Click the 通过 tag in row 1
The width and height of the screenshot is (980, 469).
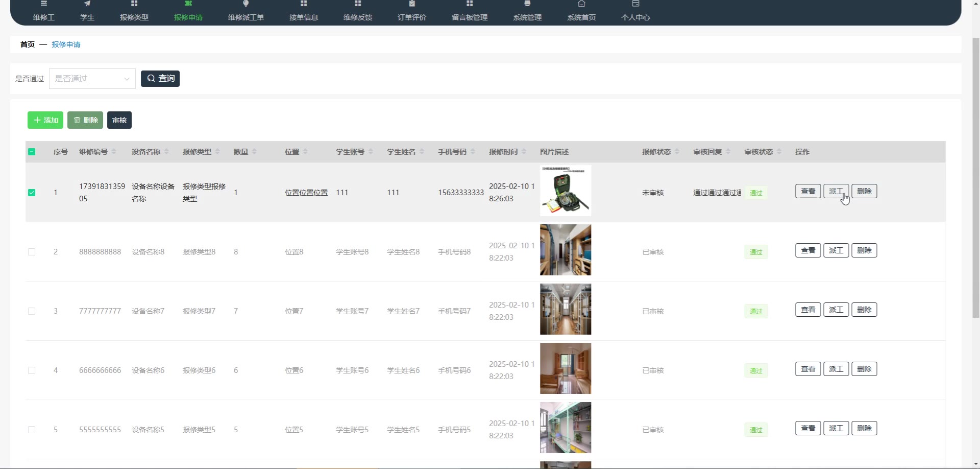point(756,193)
